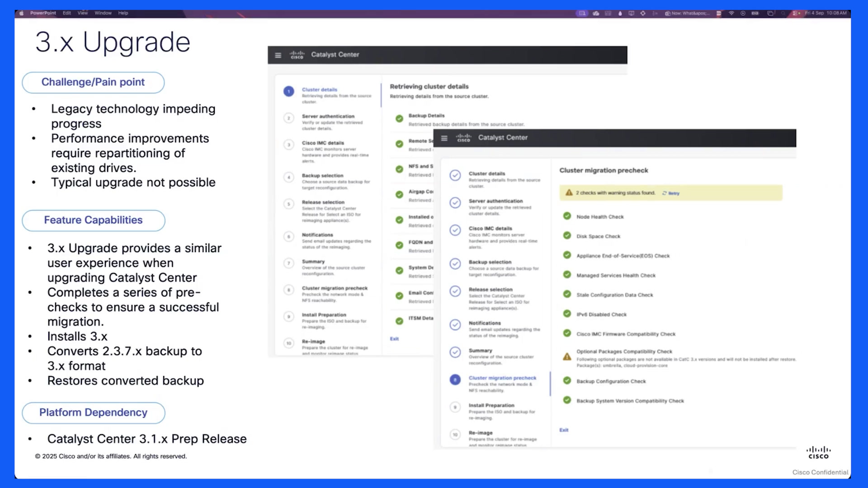The width and height of the screenshot is (868, 488).
Task: Click the Feature Capabilities pill label
Action: (x=93, y=221)
